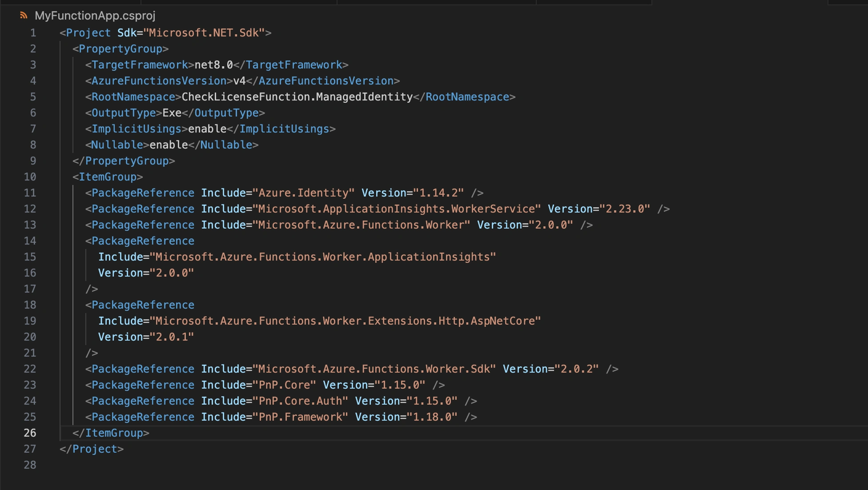Click the v4 AzureFunctionsVersion value
The width and height of the screenshot is (868, 490).
pos(240,81)
